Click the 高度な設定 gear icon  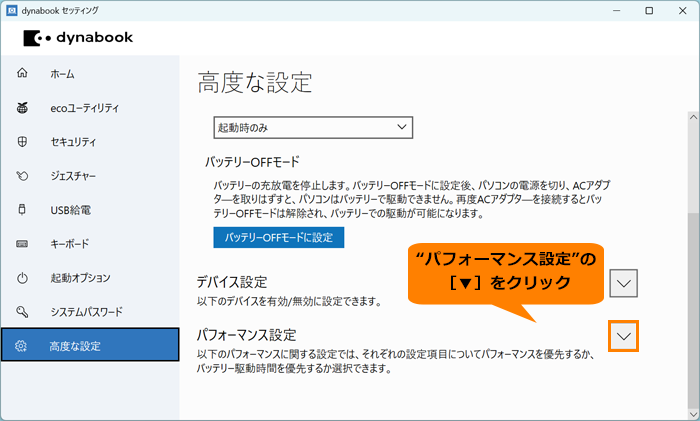point(21,346)
